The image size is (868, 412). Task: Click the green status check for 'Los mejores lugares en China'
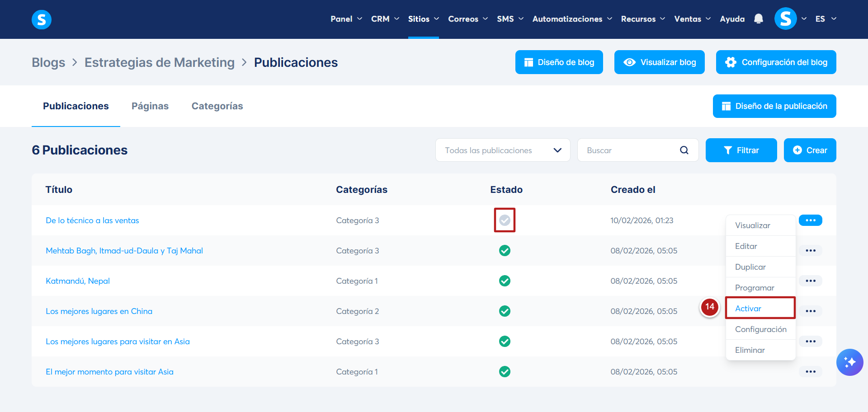click(x=505, y=311)
